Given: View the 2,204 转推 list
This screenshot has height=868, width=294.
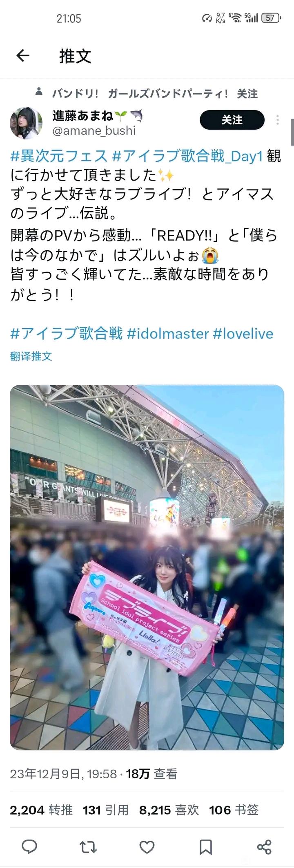Looking at the screenshot, I should click(x=41, y=810).
